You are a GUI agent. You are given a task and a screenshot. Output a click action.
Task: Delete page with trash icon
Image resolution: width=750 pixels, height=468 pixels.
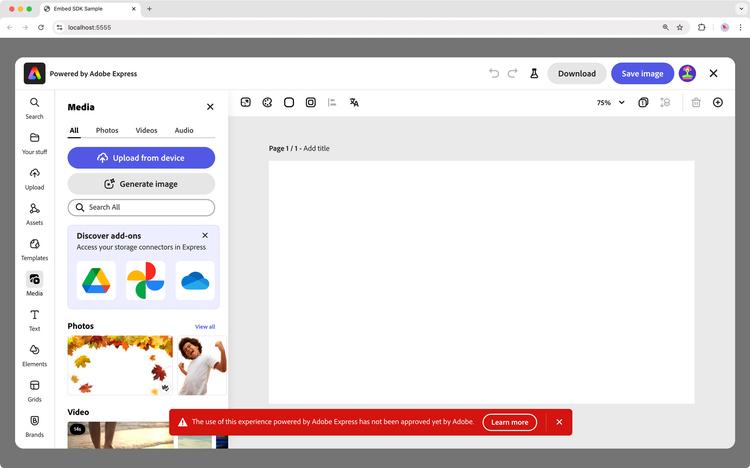point(696,102)
